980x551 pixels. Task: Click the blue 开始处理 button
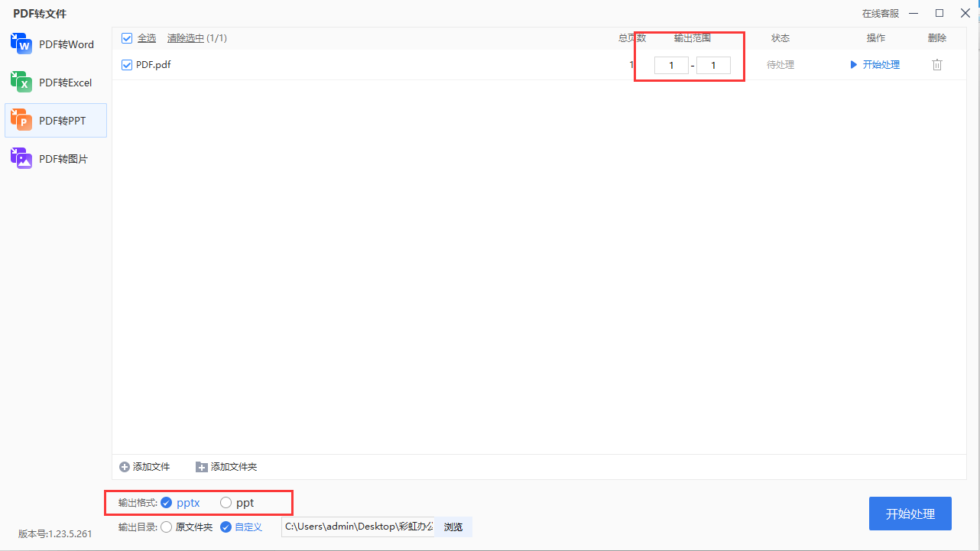pyautogui.click(x=910, y=514)
